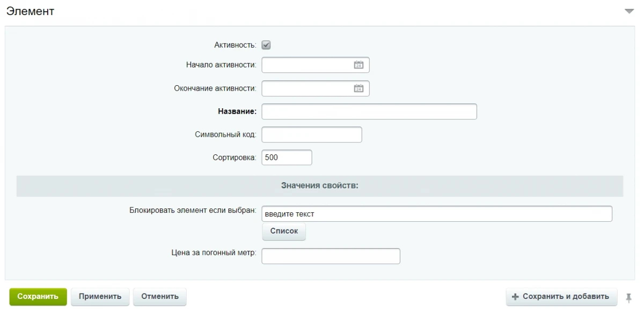Click the Сохранить button

(38, 297)
